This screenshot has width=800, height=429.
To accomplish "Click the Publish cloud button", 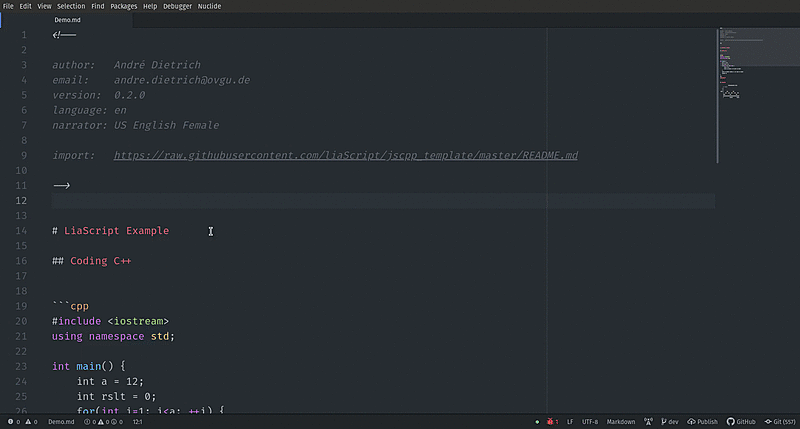I will coord(703,422).
